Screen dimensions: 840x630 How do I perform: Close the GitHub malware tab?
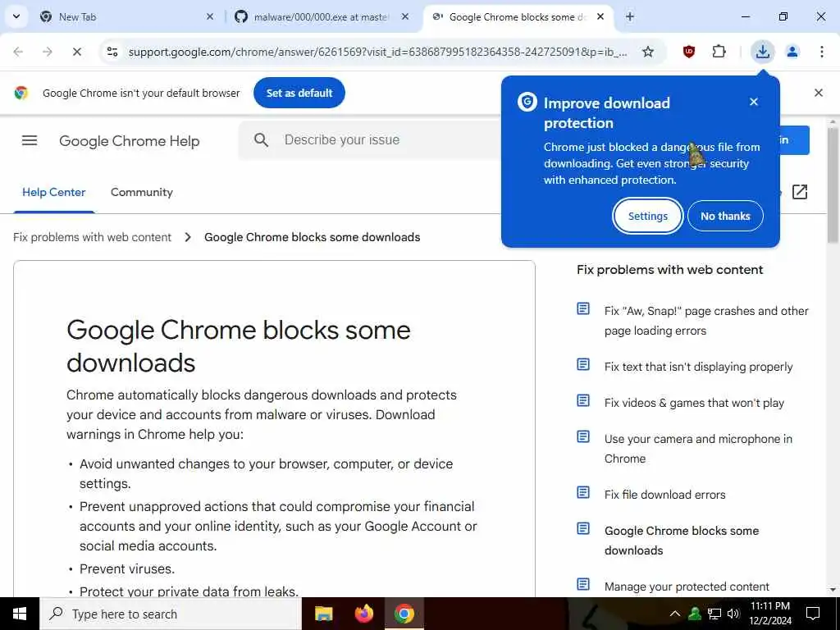pos(405,16)
